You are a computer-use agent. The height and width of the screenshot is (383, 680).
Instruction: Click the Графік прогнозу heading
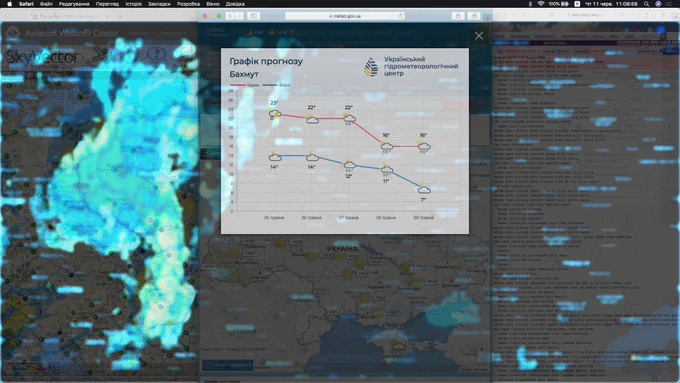266,61
